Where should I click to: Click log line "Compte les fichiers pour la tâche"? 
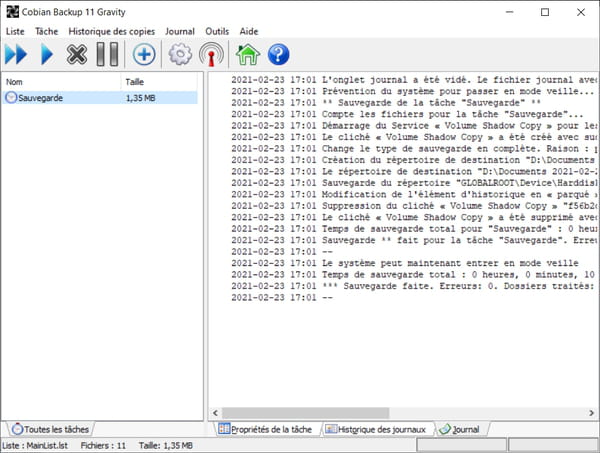tap(407, 114)
